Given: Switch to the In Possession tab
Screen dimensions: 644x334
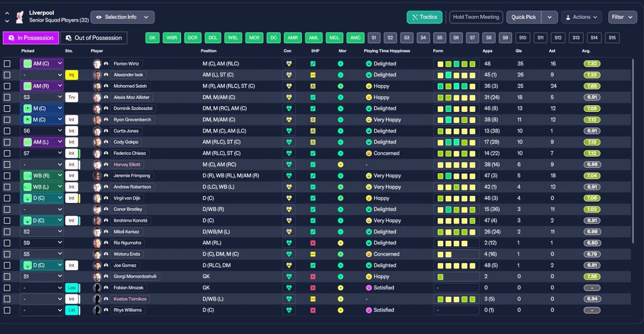Looking at the screenshot, I should [x=31, y=38].
